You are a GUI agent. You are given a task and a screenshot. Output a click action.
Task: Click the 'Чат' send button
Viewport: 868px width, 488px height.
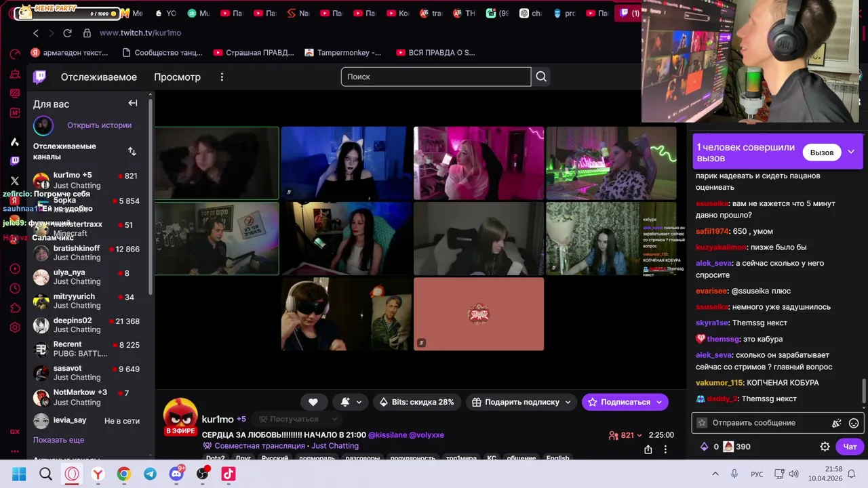(x=850, y=447)
